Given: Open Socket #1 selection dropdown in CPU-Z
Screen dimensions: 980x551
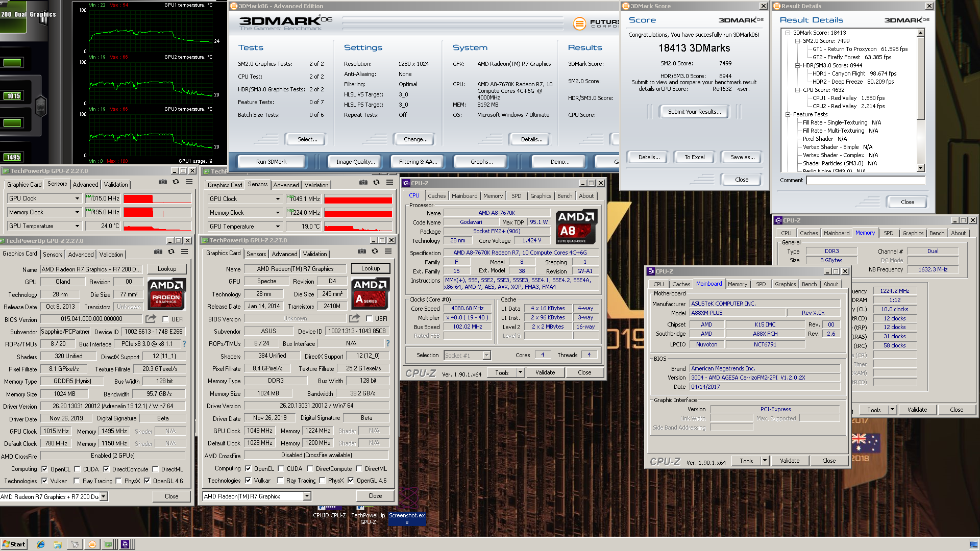Looking at the screenshot, I should click(486, 356).
